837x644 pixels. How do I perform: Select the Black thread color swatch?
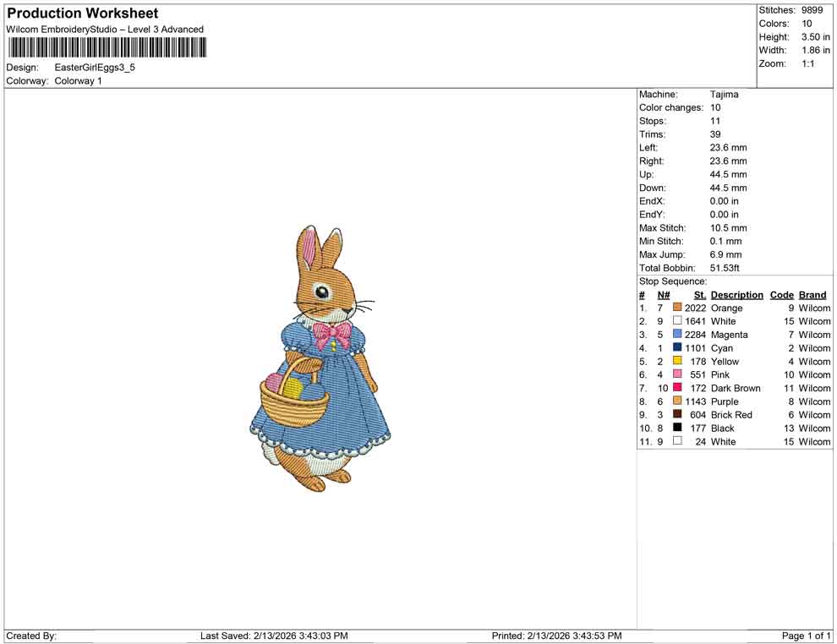[x=677, y=428]
